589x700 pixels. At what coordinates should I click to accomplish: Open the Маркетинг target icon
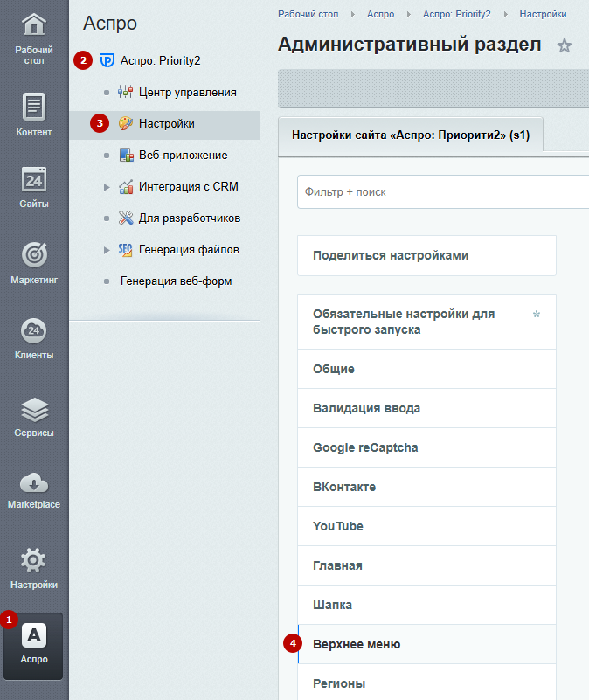[x=34, y=254]
